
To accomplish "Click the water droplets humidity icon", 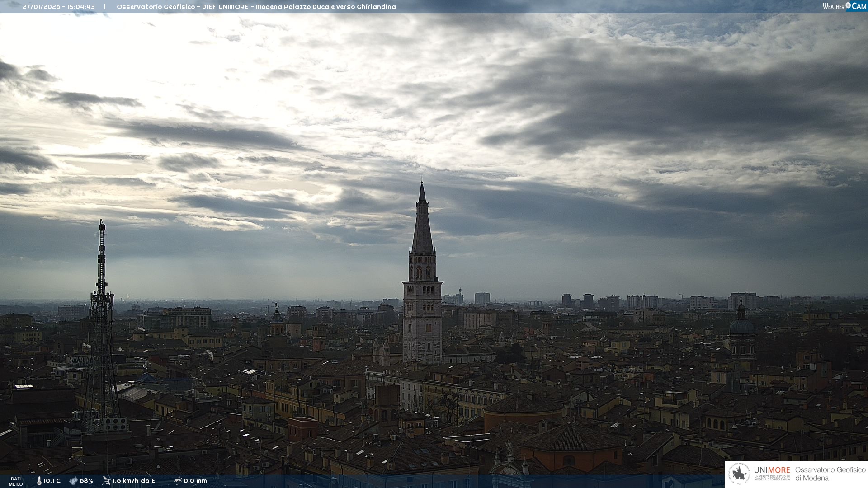I will click(x=73, y=481).
